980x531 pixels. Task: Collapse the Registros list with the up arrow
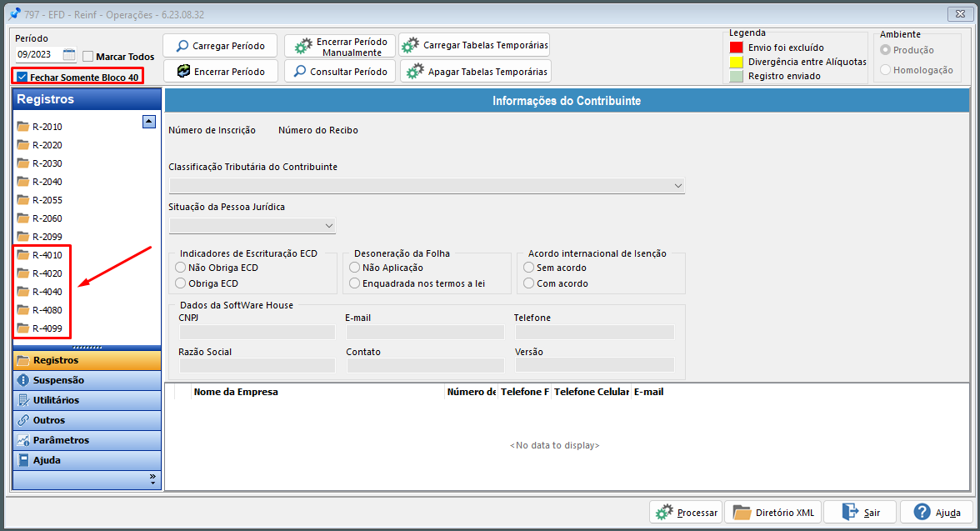pyautogui.click(x=148, y=122)
